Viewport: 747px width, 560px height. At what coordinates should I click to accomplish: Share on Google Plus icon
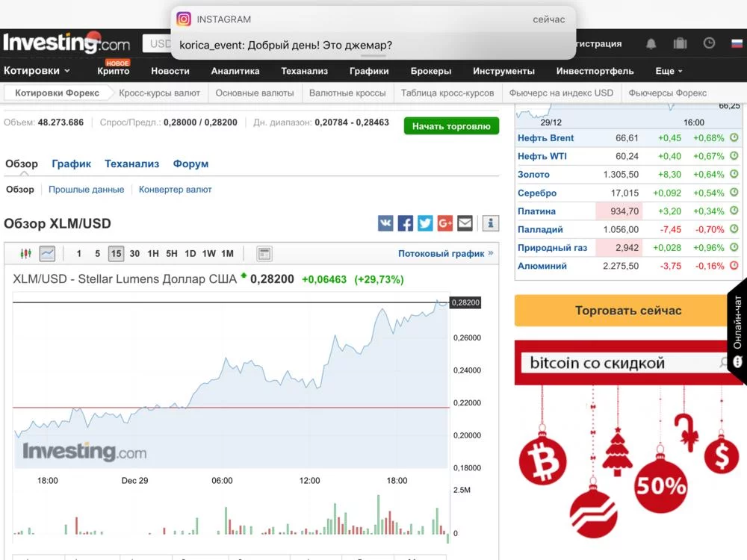click(445, 223)
